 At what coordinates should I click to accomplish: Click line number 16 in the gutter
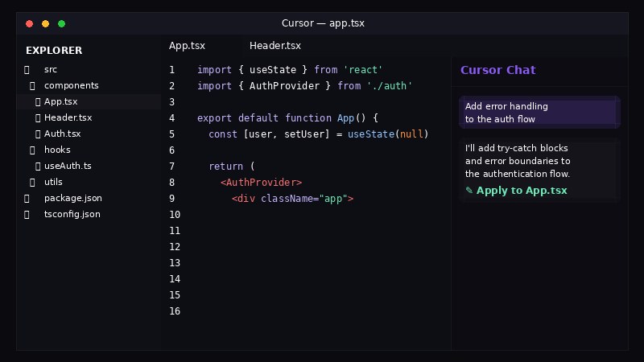[x=175, y=311]
